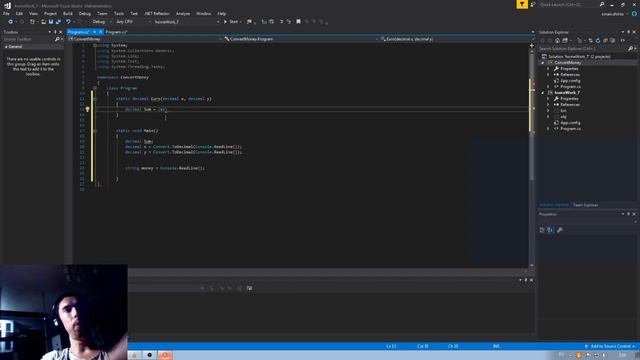The image size is (640, 360).
Task: Click the notifications flag icon in title bar
Action: (522, 4)
